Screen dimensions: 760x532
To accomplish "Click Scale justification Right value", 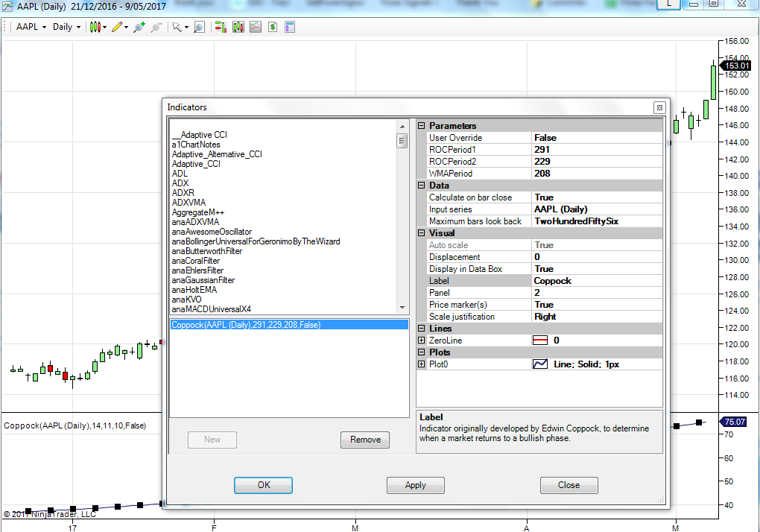I will point(597,317).
